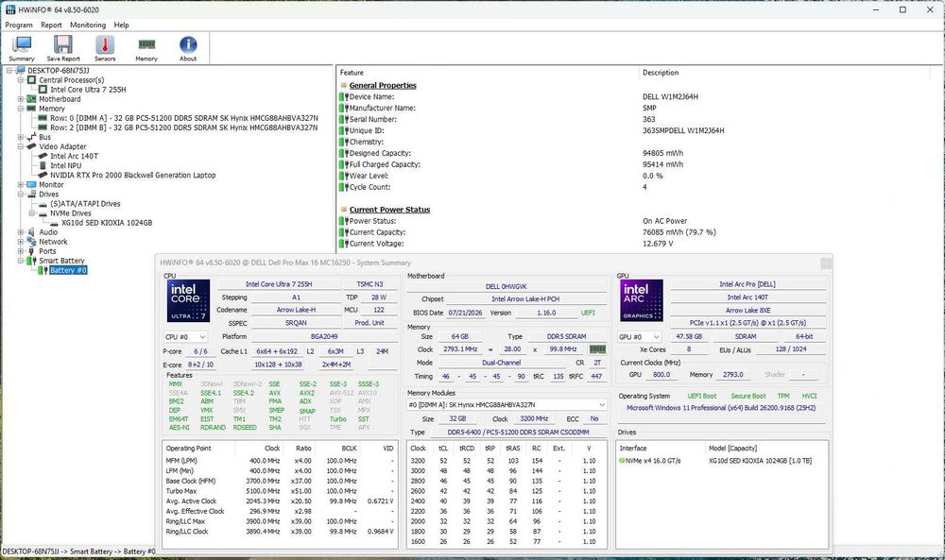945x560 pixels.
Task: Click the Prod. Unit field
Action: (x=369, y=323)
